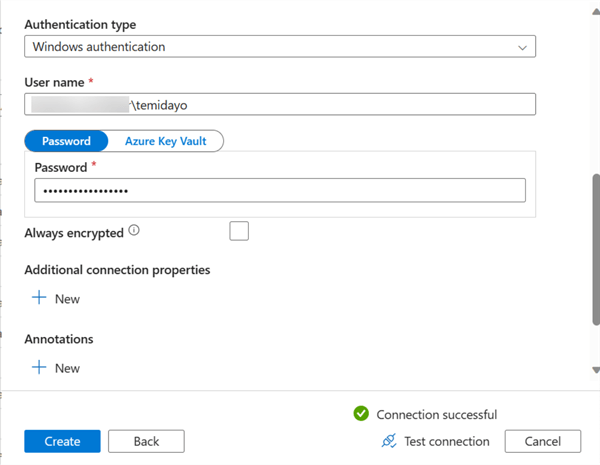
Task: Click the Password input field
Action: tap(280, 190)
